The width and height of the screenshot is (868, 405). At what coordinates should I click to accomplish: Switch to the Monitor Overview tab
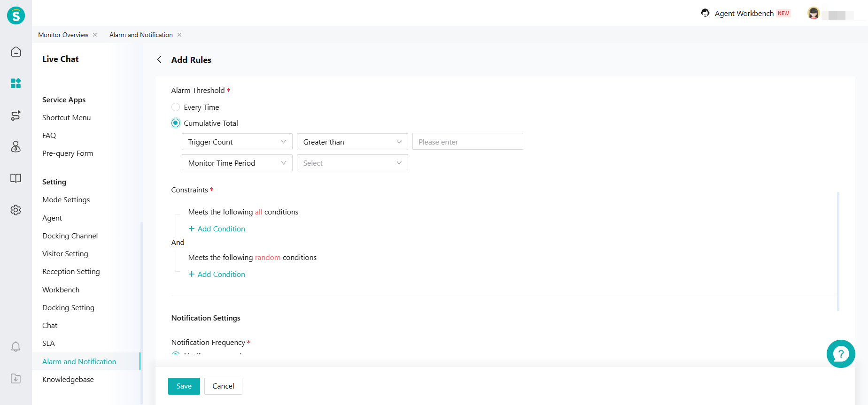click(63, 35)
